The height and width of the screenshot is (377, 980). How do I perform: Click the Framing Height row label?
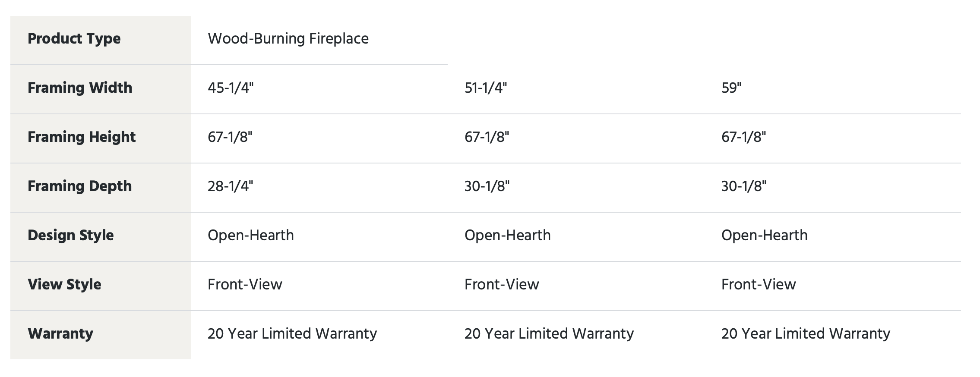82,137
